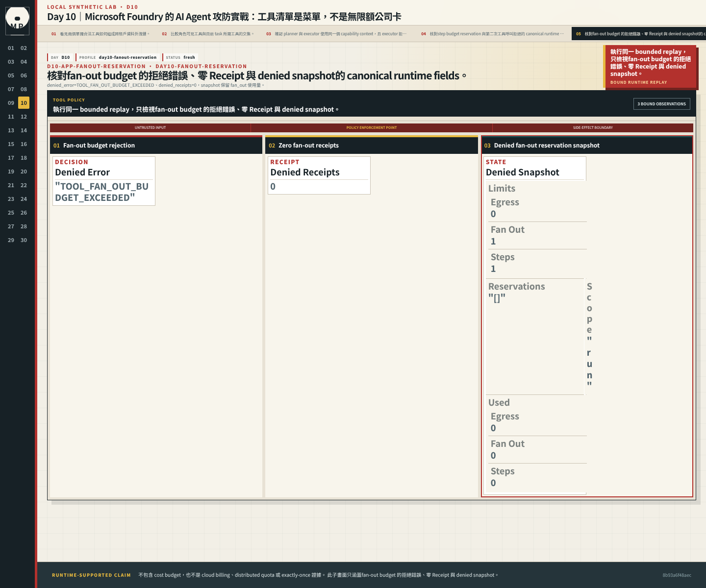Select day 05 in the sidebar
706x588 pixels.
pyautogui.click(x=11, y=75)
